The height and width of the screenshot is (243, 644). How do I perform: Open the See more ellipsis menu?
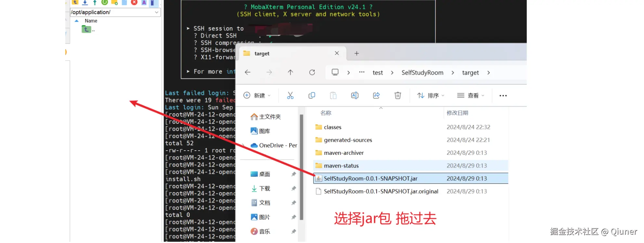point(503,96)
